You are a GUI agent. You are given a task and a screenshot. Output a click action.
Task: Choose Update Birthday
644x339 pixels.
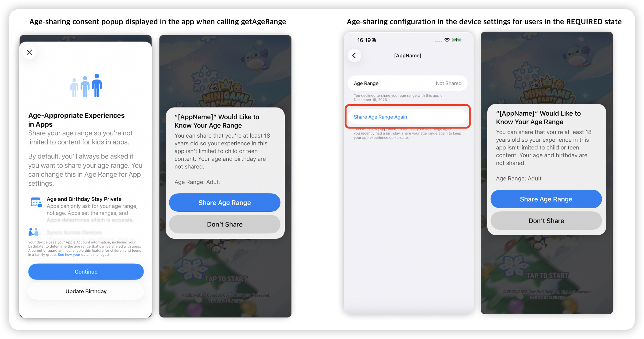[x=86, y=291]
